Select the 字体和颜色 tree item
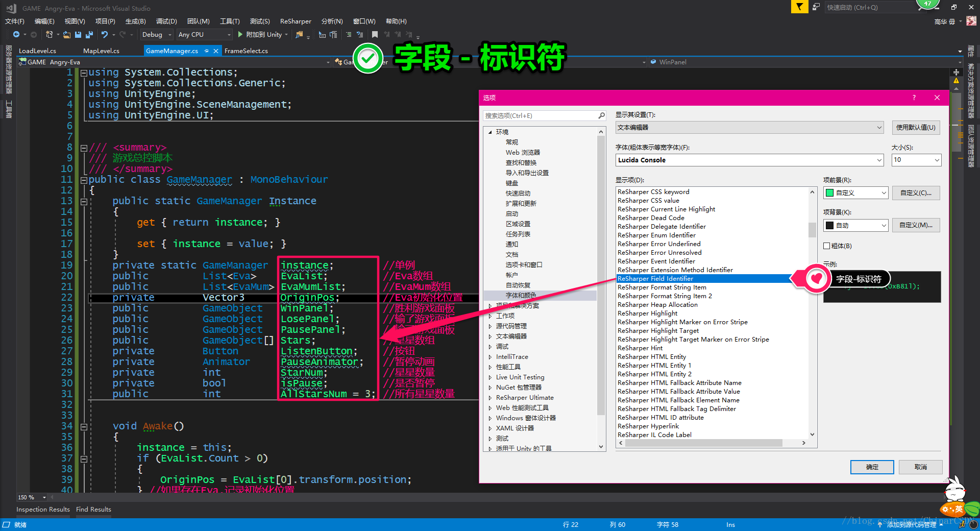 pos(521,295)
